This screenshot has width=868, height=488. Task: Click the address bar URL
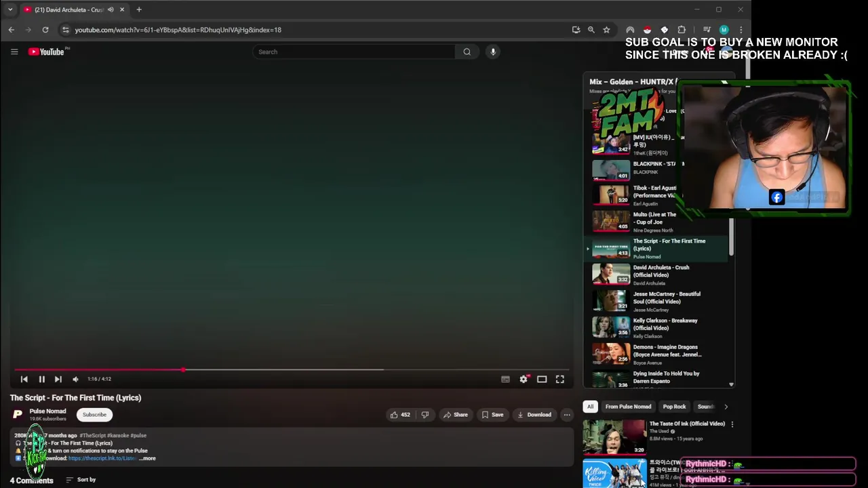coord(178,30)
